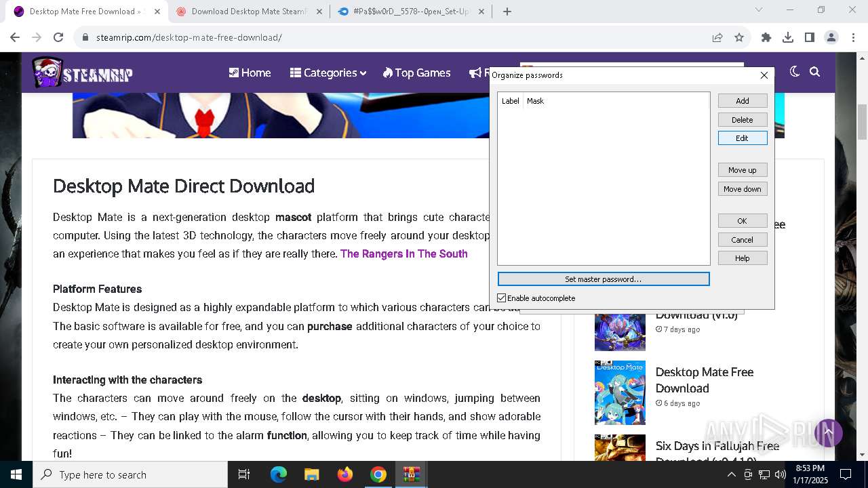The height and width of the screenshot is (488, 868).
Task: Toggle the Enable autocomplete checkbox
Action: pos(502,298)
